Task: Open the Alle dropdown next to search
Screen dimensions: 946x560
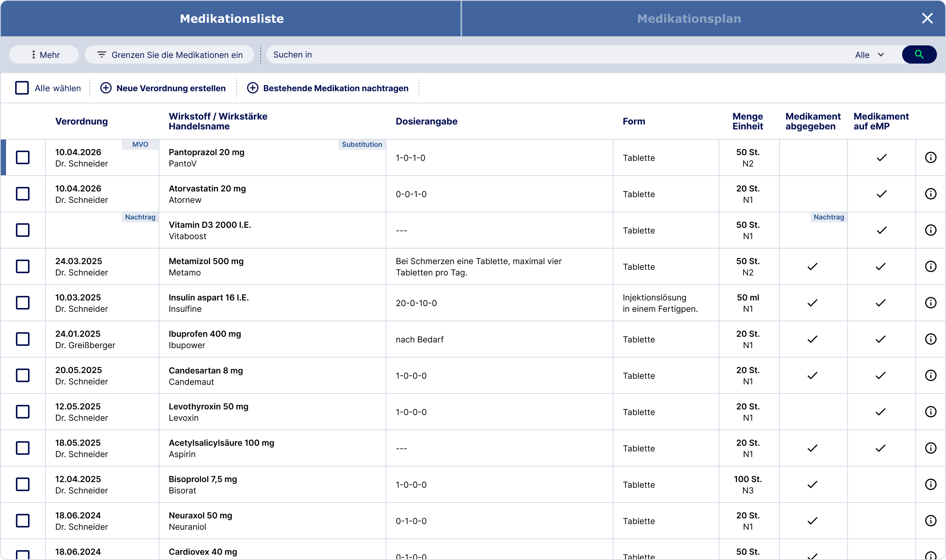Action: click(869, 54)
